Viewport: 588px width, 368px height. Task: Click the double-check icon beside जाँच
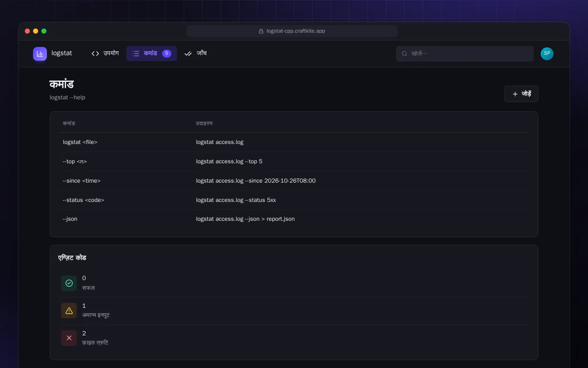coord(188,54)
